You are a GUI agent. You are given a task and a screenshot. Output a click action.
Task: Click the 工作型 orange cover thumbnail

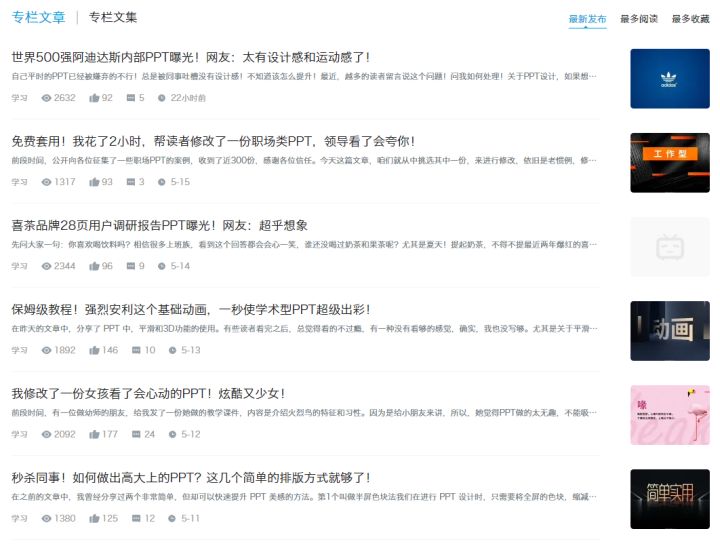(670, 163)
